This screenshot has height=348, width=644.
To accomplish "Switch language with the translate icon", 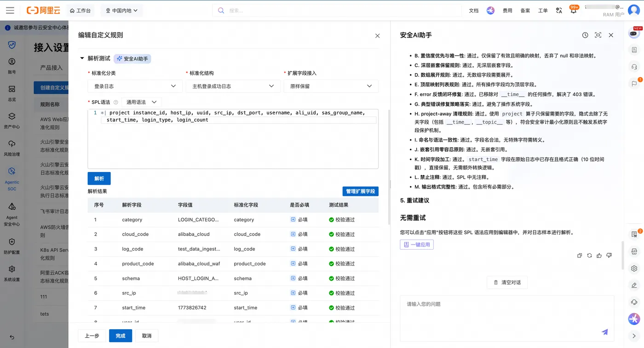I will [x=559, y=10].
